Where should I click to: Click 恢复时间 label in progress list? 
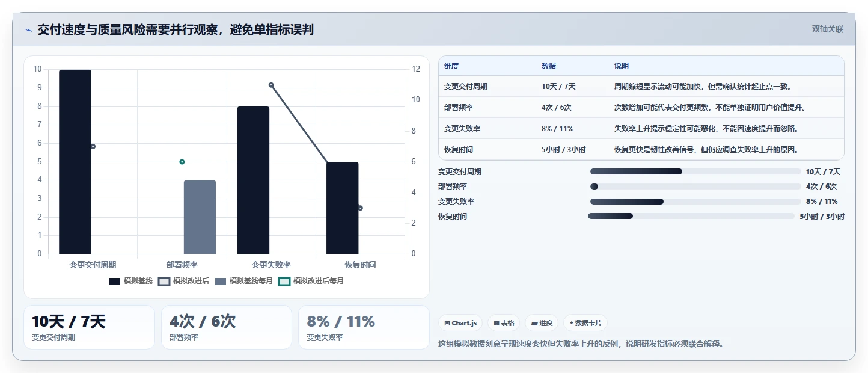453,217
